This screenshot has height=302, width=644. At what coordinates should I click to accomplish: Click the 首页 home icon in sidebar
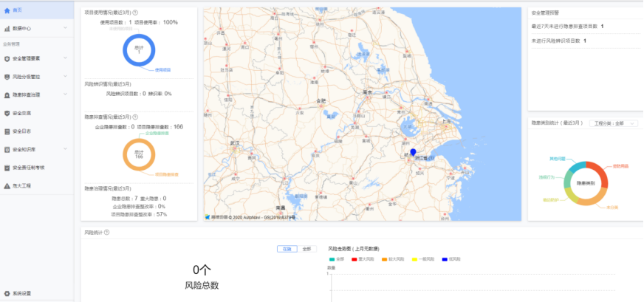tap(7, 10)
